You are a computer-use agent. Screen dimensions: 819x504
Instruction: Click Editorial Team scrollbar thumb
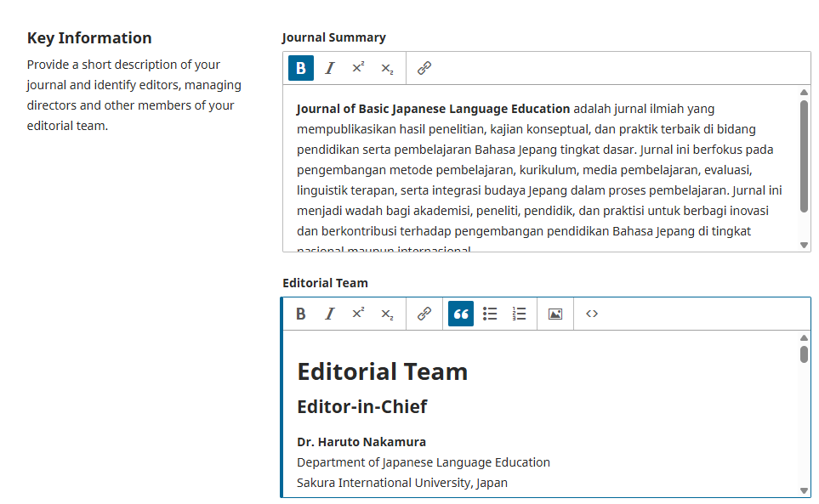pyautogui.click(x=804, y=354)
